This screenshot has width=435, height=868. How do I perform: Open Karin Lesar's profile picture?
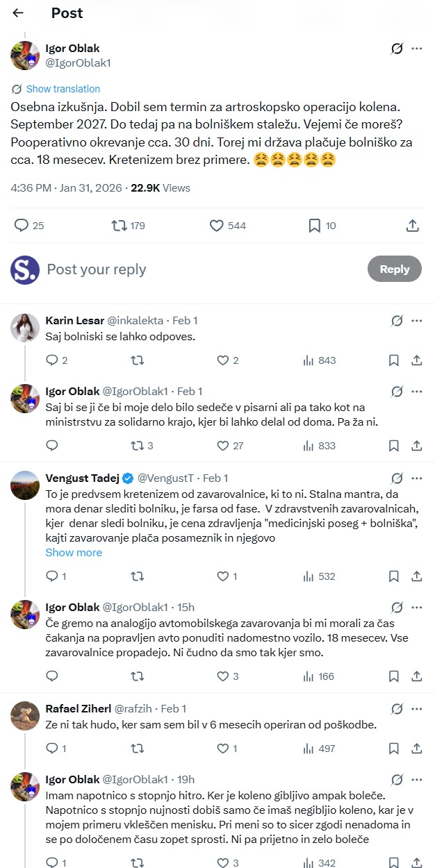click(x=24, y=327)
